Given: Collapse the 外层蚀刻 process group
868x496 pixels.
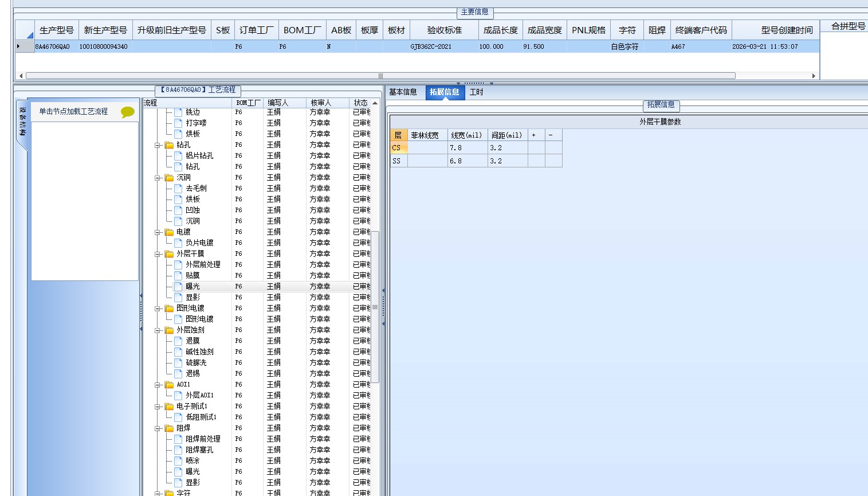Looking at the screenshot, I should pos(158,330).
